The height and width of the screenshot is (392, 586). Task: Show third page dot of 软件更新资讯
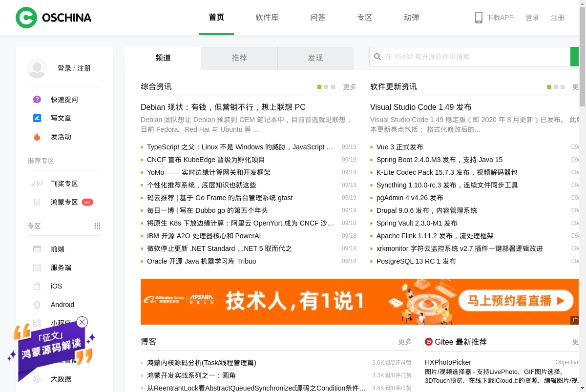point(563,87)
